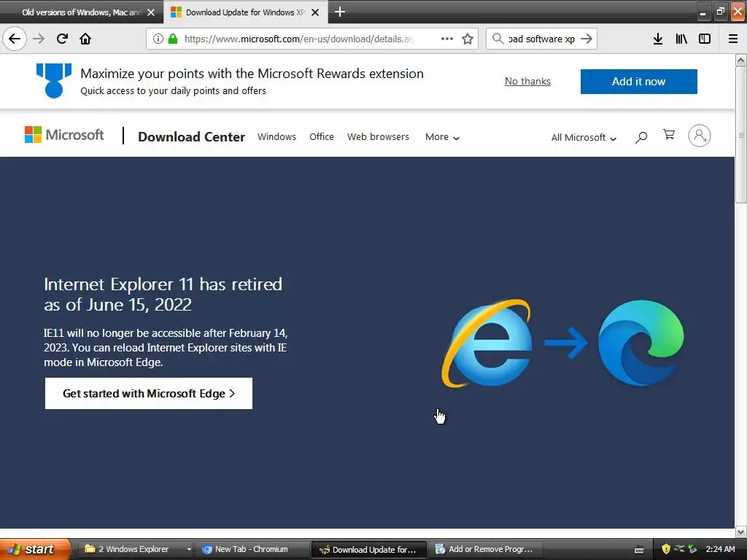Screen dimensions: 747x560
Task: Click the Add it now button
Action: coord(638,82)
